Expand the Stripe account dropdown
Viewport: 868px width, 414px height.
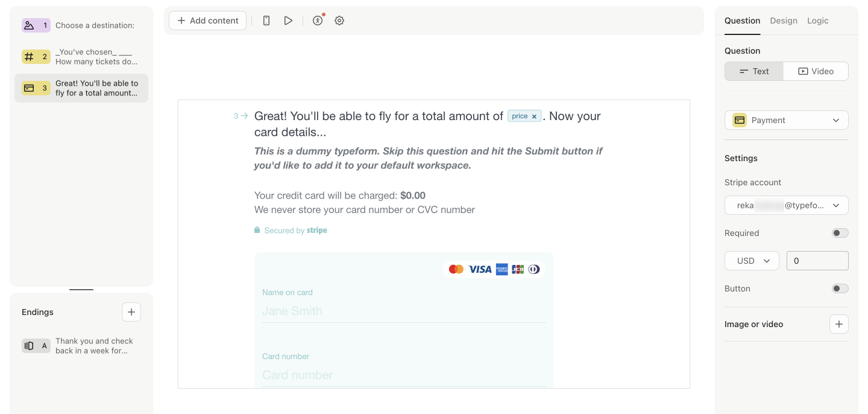pyautogui.click(x=787, y=205)
